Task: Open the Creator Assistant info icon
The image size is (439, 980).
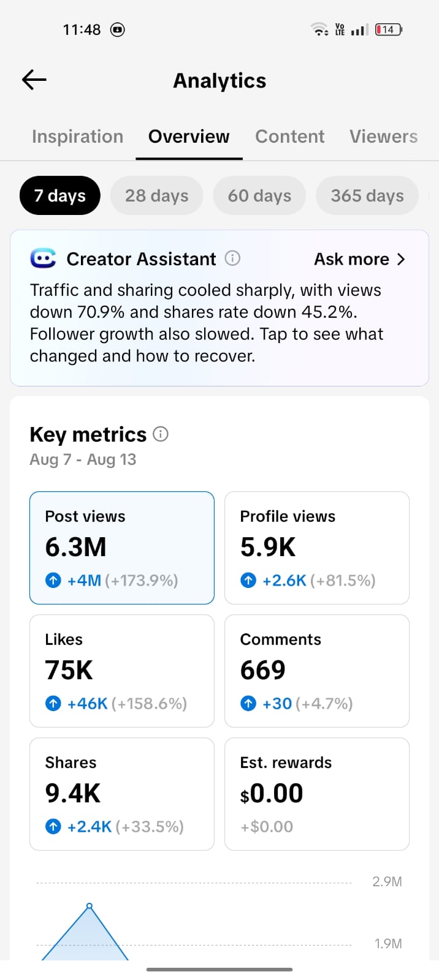Action: [x=232, y=258]
